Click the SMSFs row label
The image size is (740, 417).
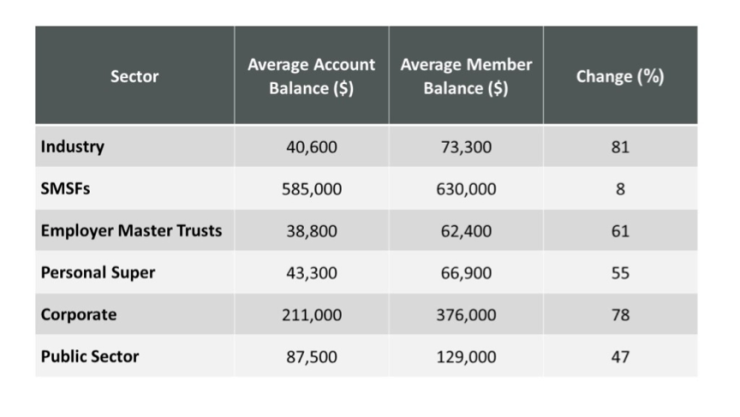64,189
